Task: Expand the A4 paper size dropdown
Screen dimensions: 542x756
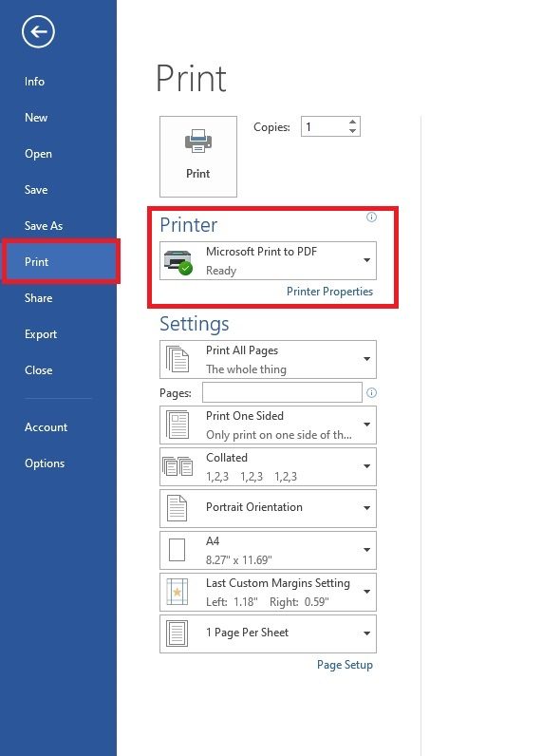Action: click(366, 550)
